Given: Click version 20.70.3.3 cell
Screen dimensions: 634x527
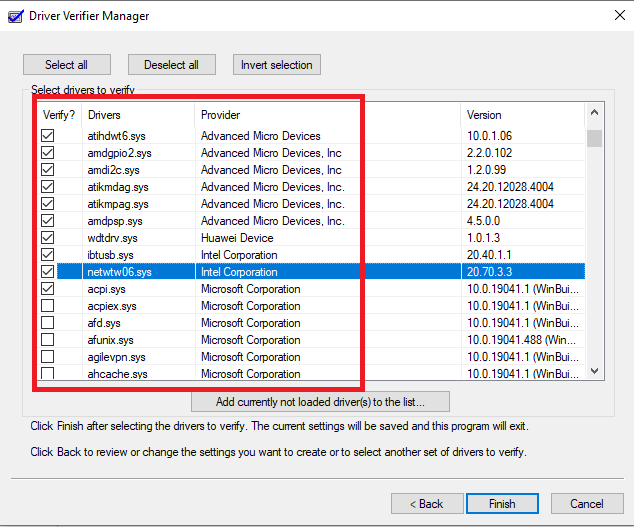Looking at the screenshot, I should pyautogui.click(x=489, y=272).
